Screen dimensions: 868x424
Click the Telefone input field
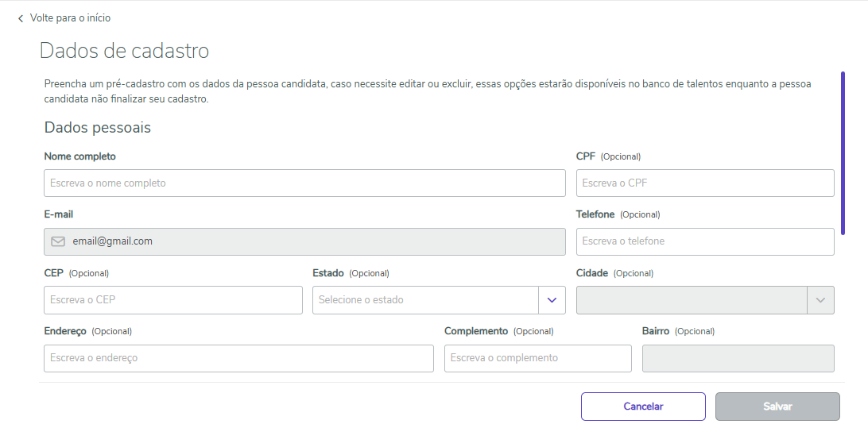click(705, 241)
